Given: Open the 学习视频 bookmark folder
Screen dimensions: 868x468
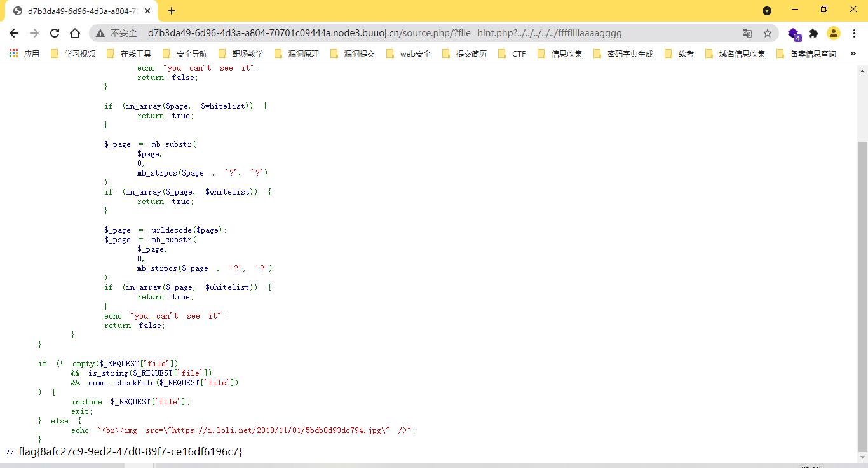Looking at the screenshot, I should (72, 54).
